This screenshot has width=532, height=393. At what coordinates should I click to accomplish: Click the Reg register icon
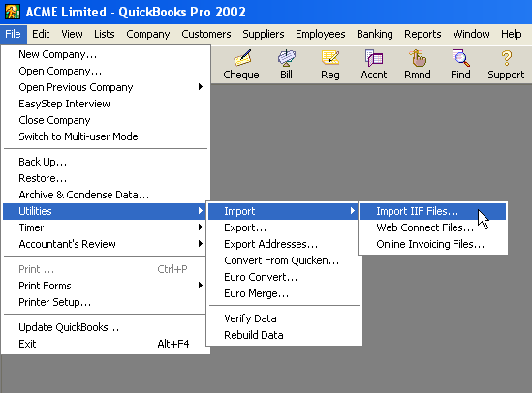(x=330, y=65)
